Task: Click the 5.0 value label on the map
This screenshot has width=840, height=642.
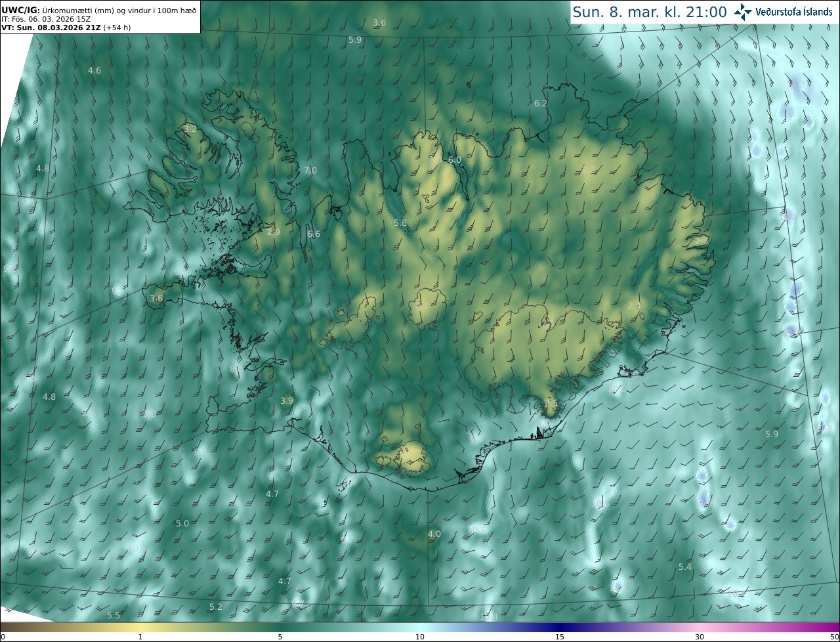Action: pos(182,523)
